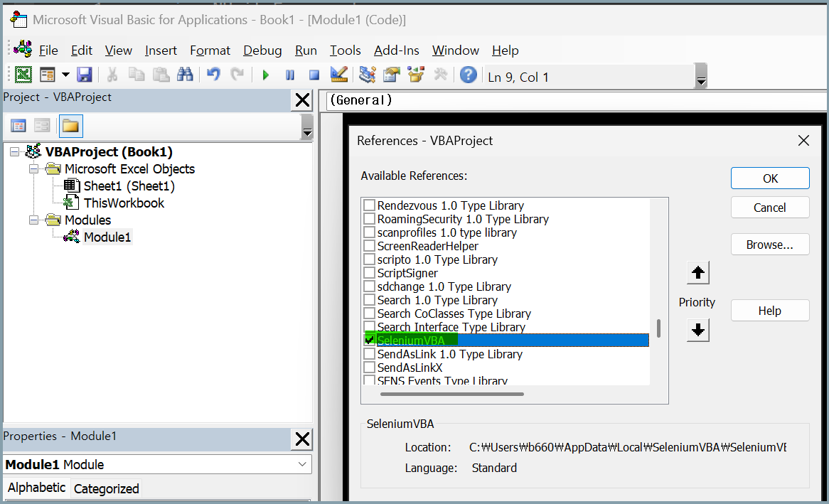829x504 pixels.
Task: Open Insert UserForm dropdown arrow
Action: pos(65,75)
